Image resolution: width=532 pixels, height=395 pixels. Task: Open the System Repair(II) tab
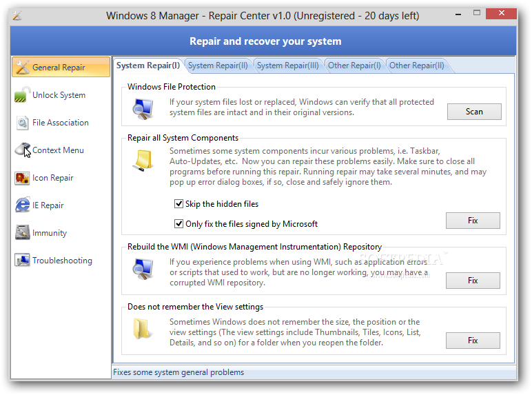[x=218, y=65]
